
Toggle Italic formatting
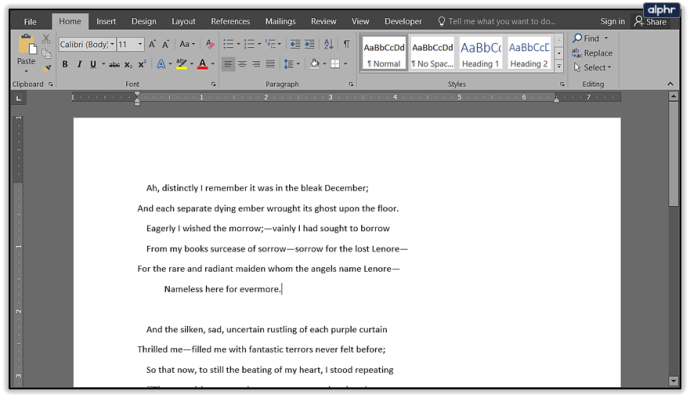pos(79,64)
